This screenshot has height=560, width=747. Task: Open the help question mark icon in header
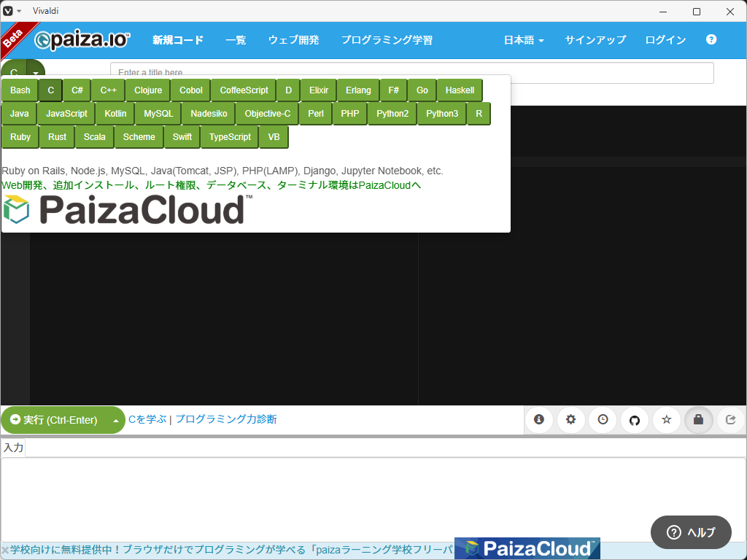pos(711,39)
